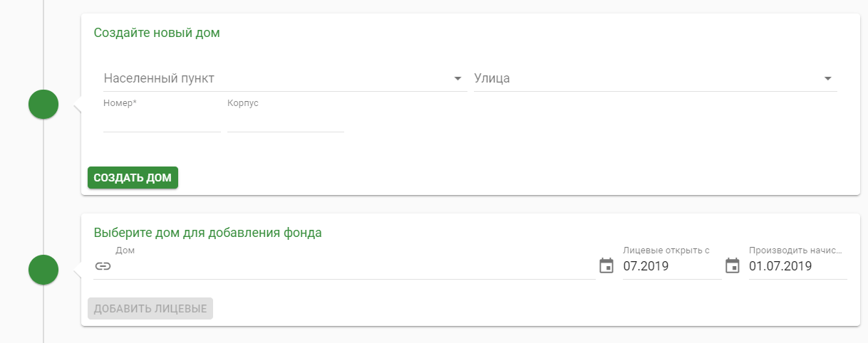Focus the Корпус input field
The image size is (868, 343).
tap(286, 122)
